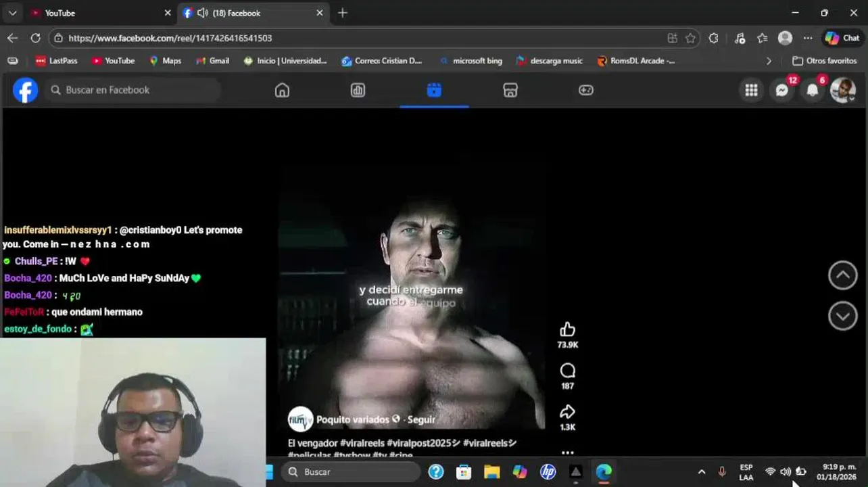
Task: Click the address bar URL
Action: coord(170,39)
